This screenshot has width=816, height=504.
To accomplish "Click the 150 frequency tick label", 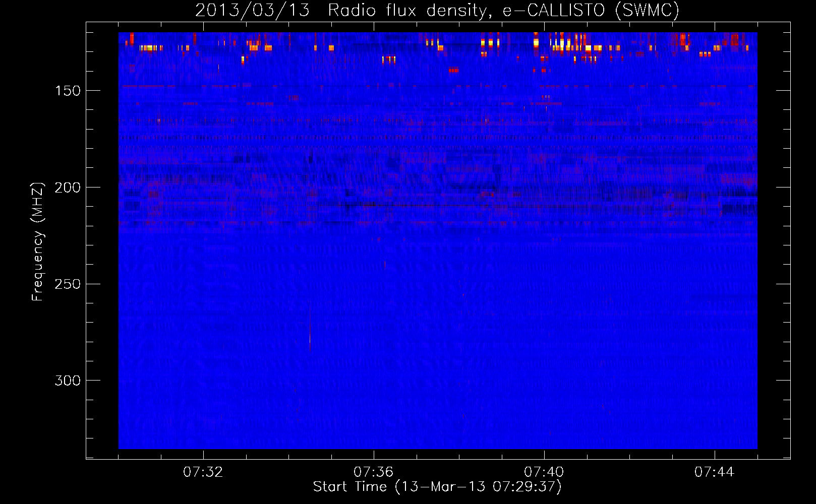I will point(68,91).
